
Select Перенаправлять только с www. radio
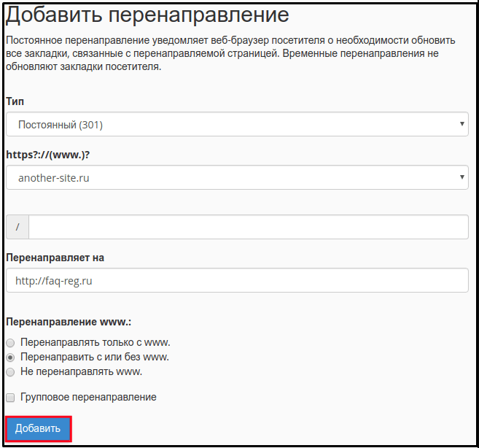[10, 343]
